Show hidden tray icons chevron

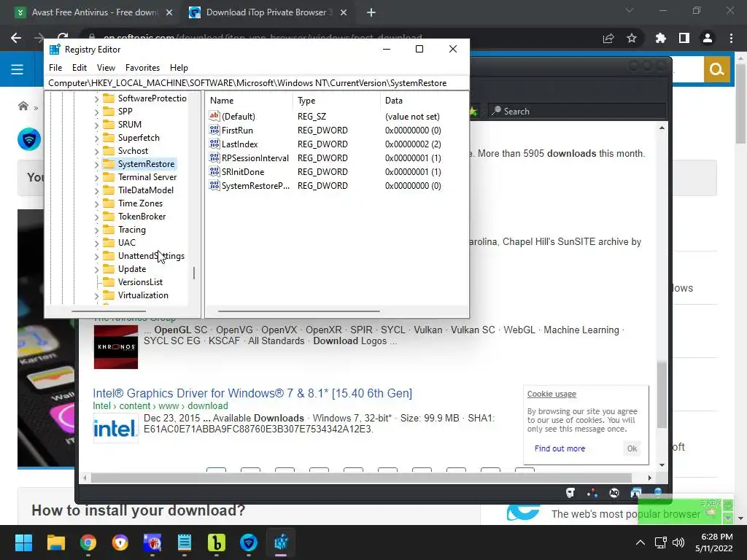(x=640, y=542)
